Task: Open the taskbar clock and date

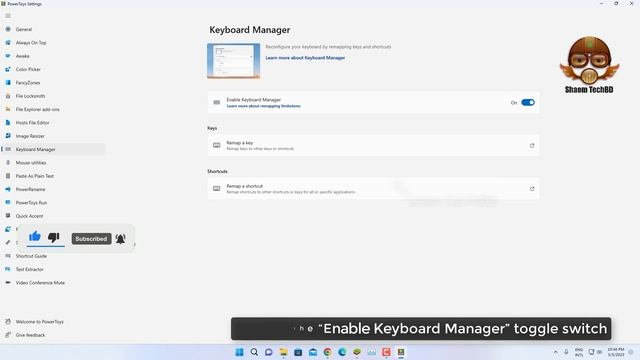Action: 616,352
